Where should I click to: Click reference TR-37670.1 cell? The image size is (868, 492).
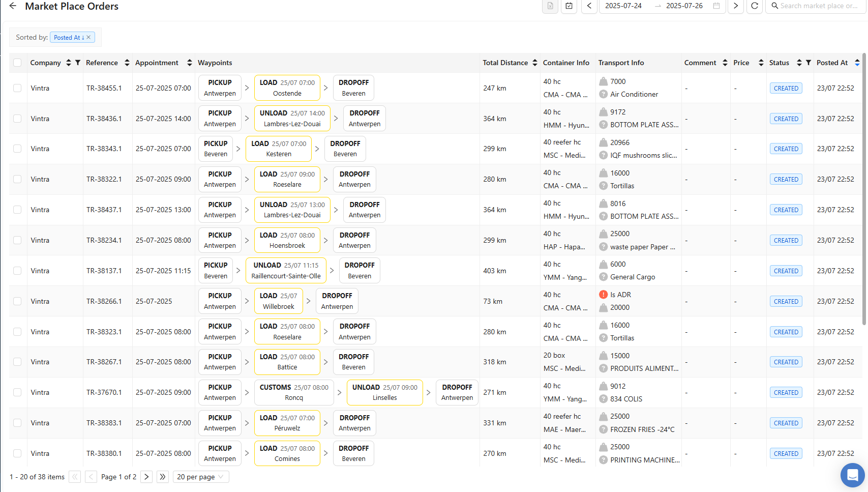(x=104, y=392)
